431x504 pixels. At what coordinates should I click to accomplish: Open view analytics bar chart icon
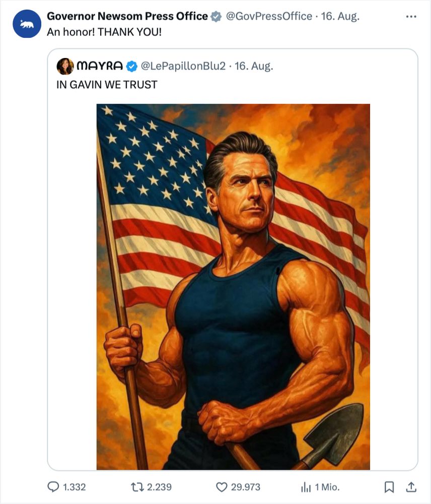point(306,487)
